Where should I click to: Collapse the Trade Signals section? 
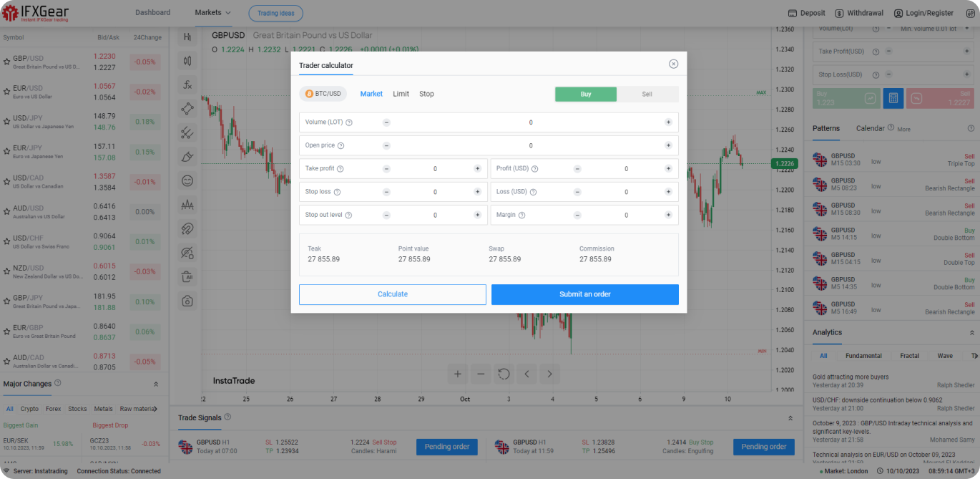(790, 417)
